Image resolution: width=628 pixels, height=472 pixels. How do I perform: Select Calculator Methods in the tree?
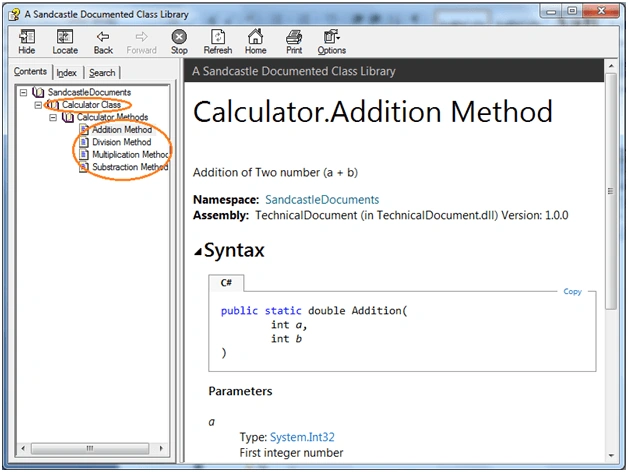(113, 117)
